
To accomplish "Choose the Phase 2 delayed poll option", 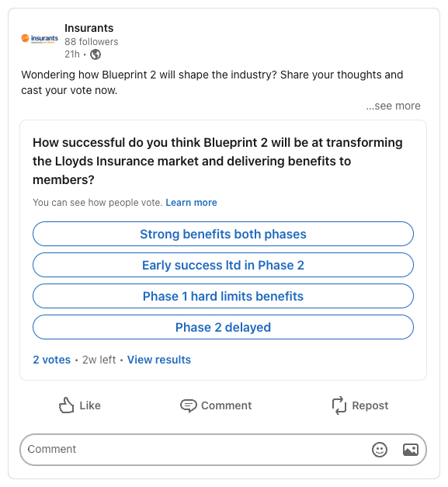I will click(x=223, y=327).
